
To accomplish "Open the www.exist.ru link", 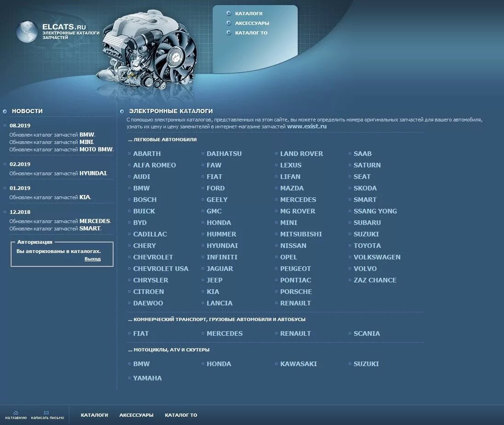I will [x=307, y=126].
